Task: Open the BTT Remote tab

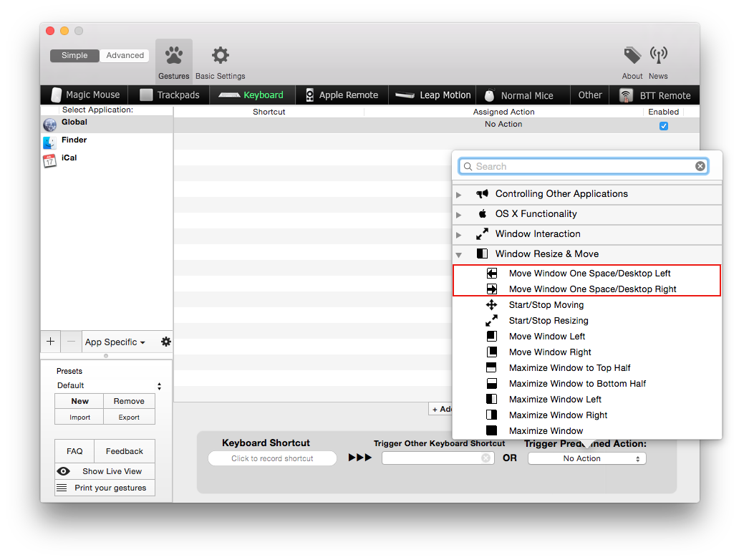Action: [654, 95]
